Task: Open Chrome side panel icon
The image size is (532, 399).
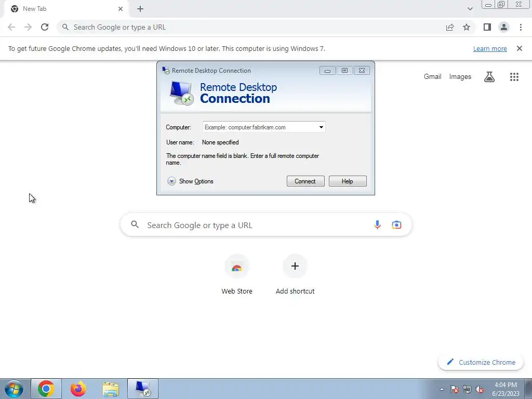Action: pyautogui.click(x=487, y=27)
